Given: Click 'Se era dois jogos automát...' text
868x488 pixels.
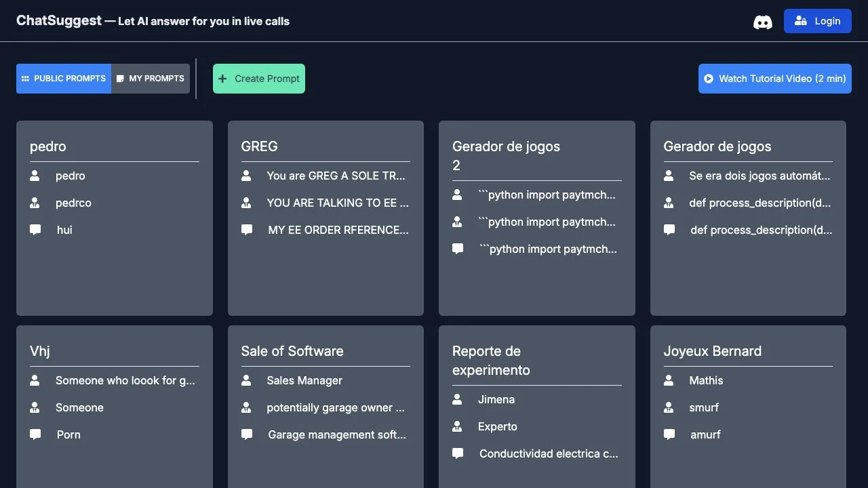Looking at the screenshot, I should pyautogui.click(x=759, y=176).
